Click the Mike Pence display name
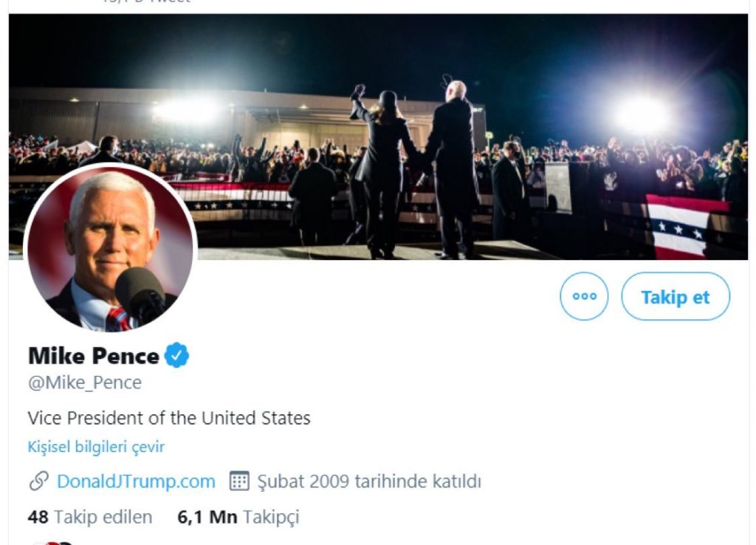The image size is (756, 545). (94, 356)
